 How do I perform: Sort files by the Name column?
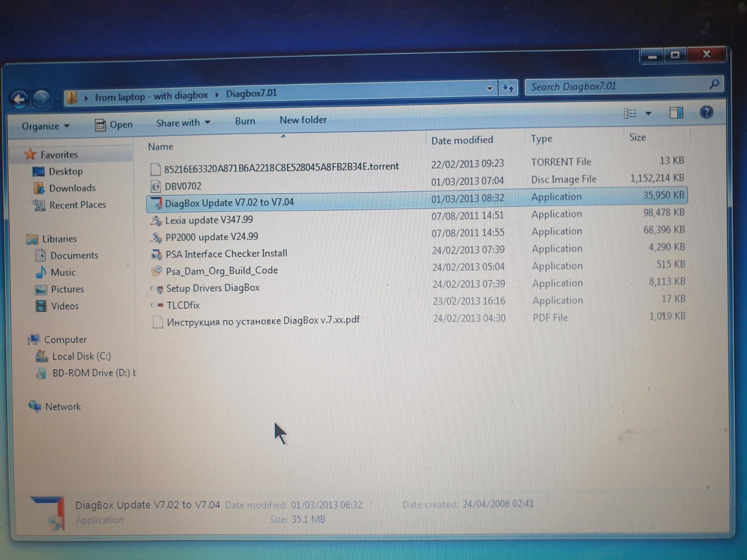[161, 147]
